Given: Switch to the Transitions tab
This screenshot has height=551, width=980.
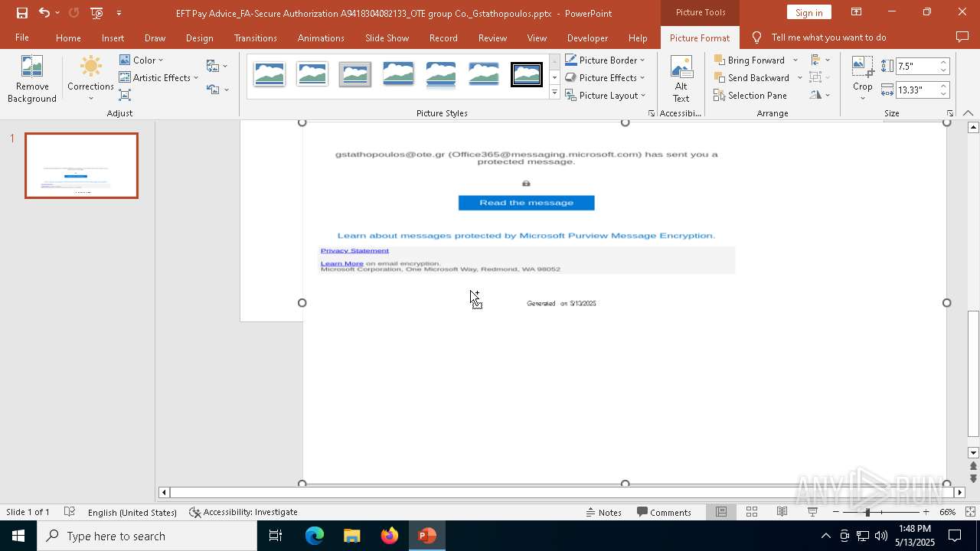Looking at the screenshot, I should [x=256, y=37].
